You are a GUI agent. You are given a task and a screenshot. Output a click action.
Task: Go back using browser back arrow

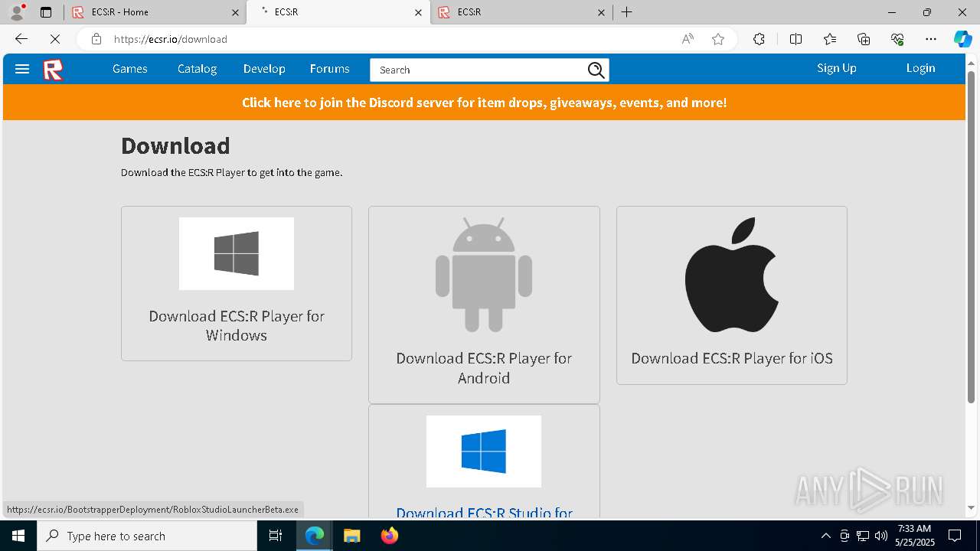pos(21,39)
